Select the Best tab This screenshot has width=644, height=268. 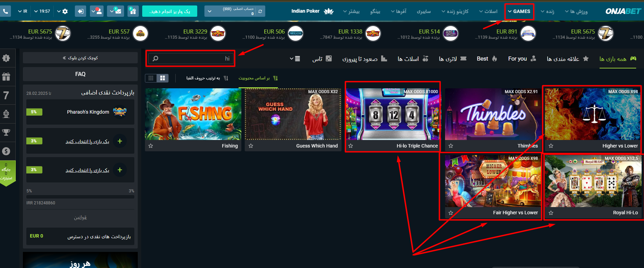point(487,59)
